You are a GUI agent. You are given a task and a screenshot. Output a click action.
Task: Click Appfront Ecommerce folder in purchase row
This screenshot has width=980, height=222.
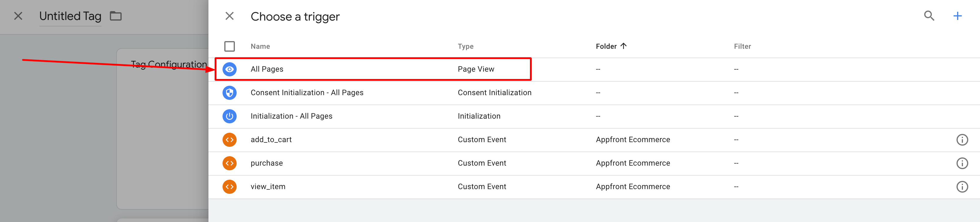(633, 163)
